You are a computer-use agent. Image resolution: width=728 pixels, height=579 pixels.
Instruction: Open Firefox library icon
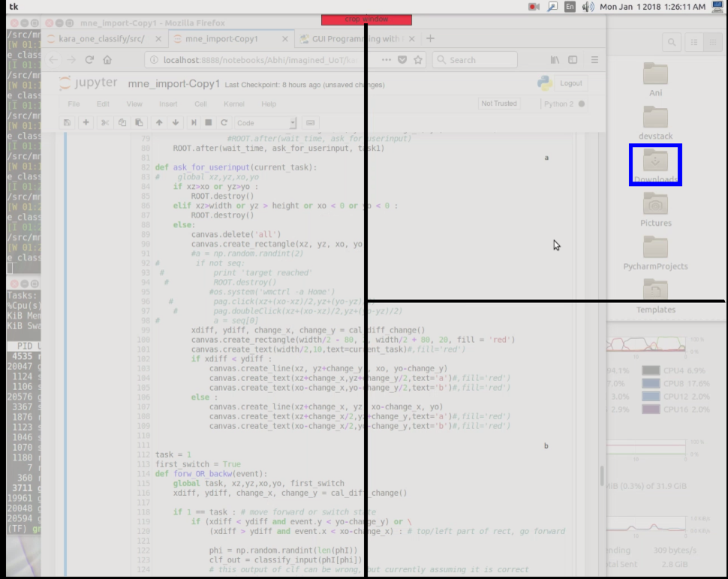[555, 60]
